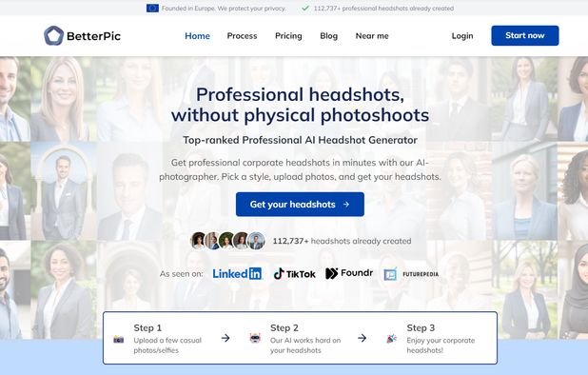The height and width of the screenshot is (375, 588).
Task: Click the "Professional headshots, without physical photoshoots" heading
Action: click(x=300, y=105)
